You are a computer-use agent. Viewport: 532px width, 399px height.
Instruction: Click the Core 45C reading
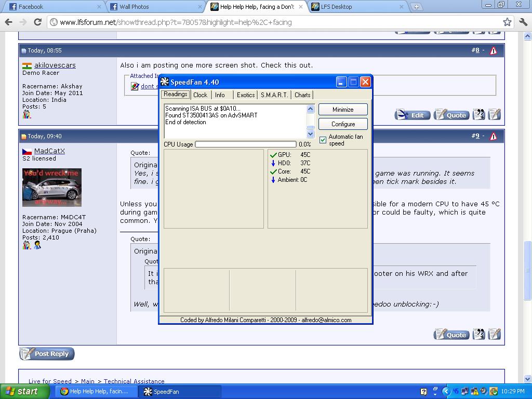pyautogui.click(x=290, y=171)
